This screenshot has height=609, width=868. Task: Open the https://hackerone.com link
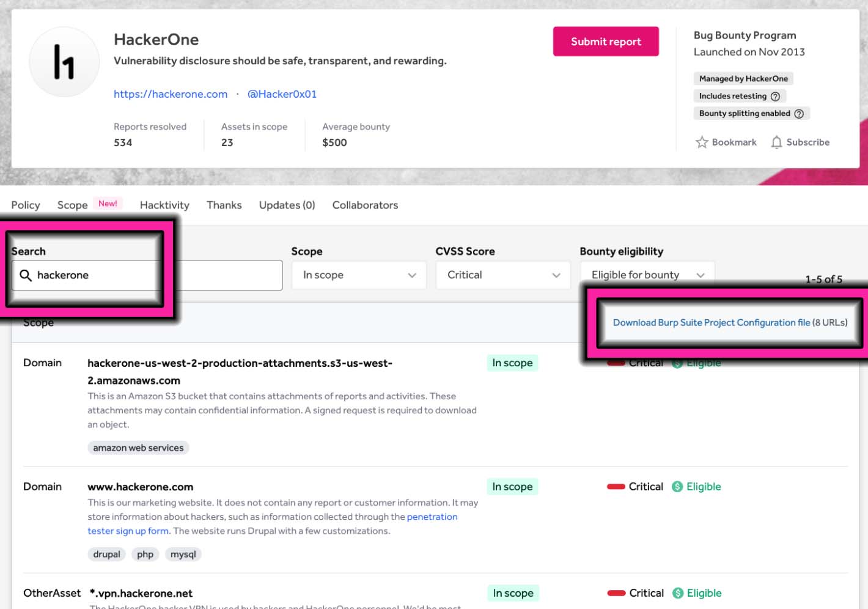tap(171, 94)
